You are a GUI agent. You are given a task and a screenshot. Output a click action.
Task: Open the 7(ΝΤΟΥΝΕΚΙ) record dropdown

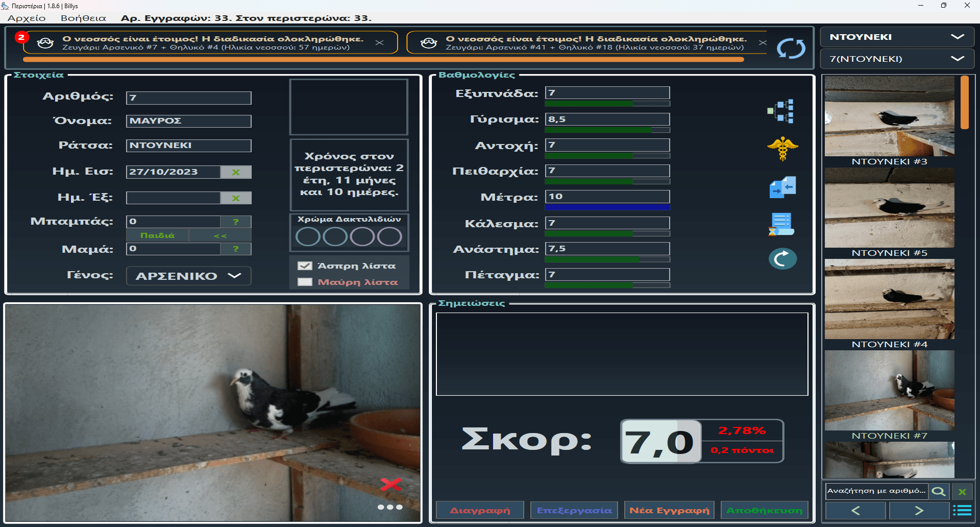pos(897,59)
